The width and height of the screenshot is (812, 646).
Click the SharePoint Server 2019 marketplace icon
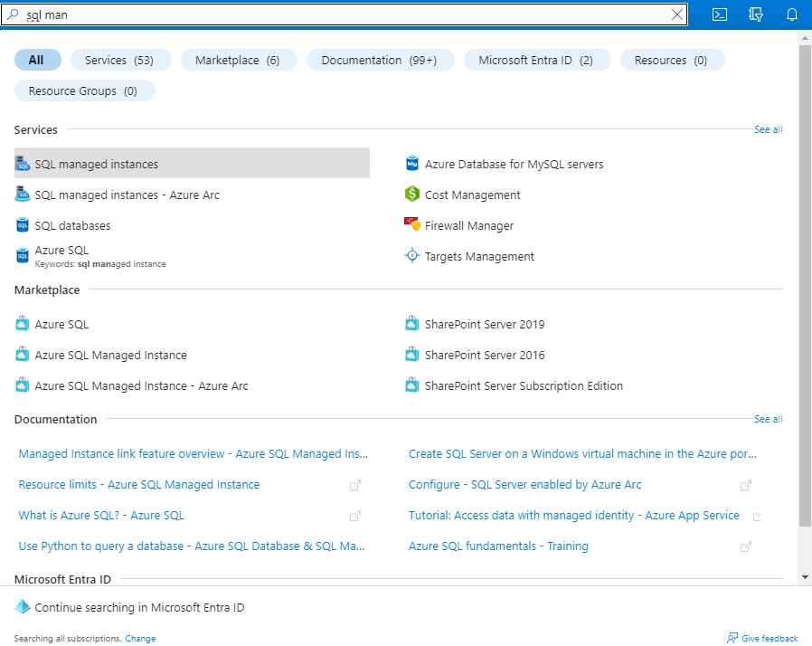411,324
